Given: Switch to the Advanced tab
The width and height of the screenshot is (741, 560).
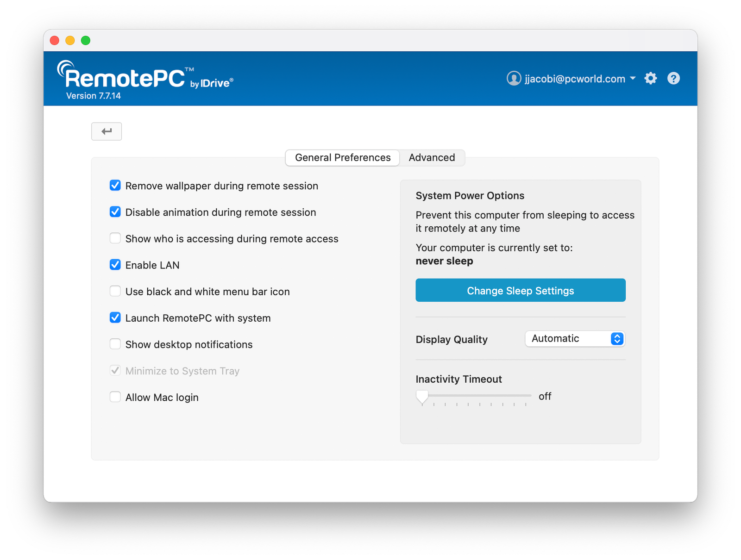Looking at the screenshot, I should click(431, 157).
